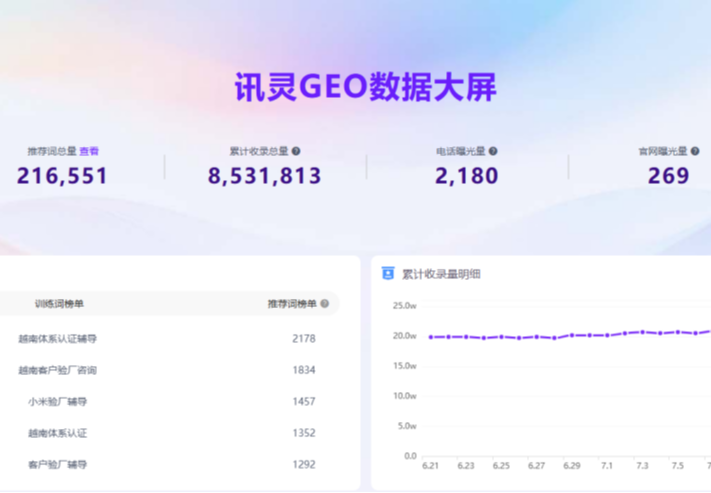711x493 pixels.
Task: Click the 推荐词总量 label
Action: (52, 151)
